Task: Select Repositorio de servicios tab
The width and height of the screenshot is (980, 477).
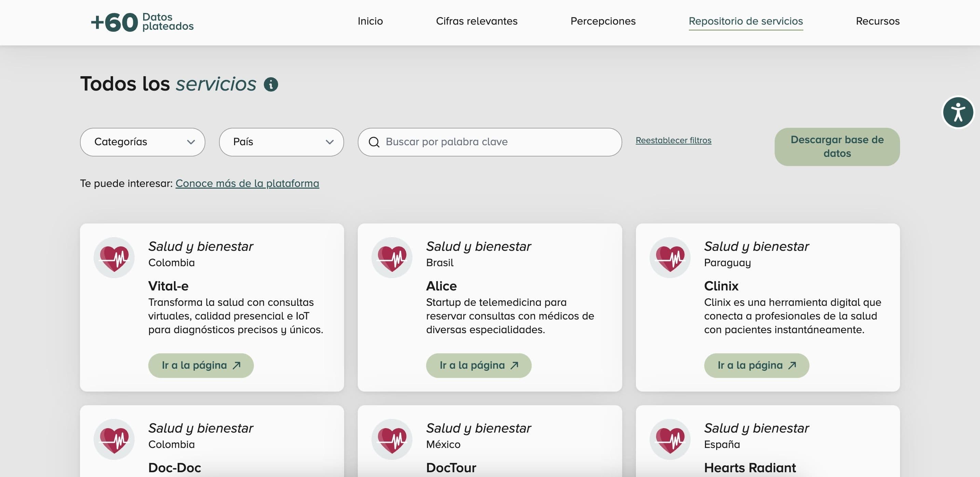Action: tap(746, 21)
